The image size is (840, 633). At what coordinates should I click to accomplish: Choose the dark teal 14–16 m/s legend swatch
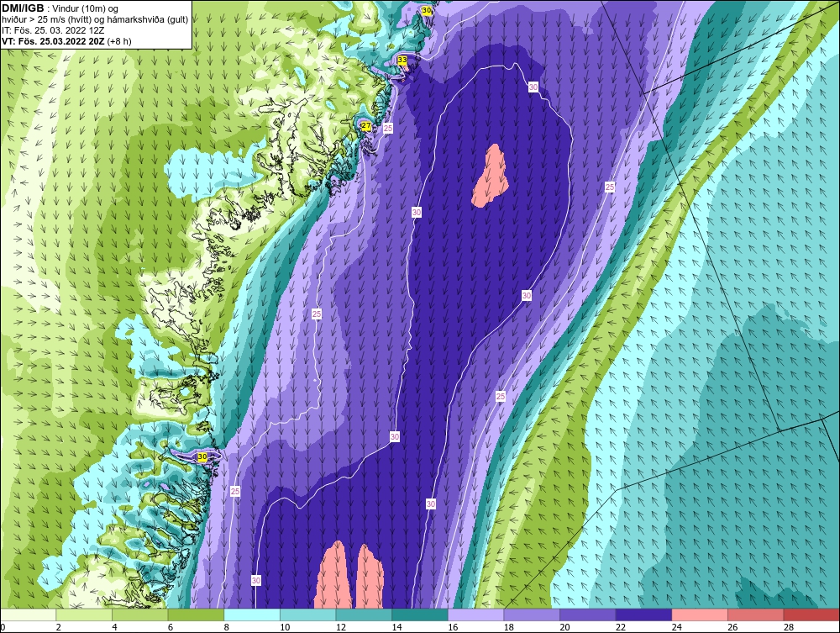click(420, 615)
